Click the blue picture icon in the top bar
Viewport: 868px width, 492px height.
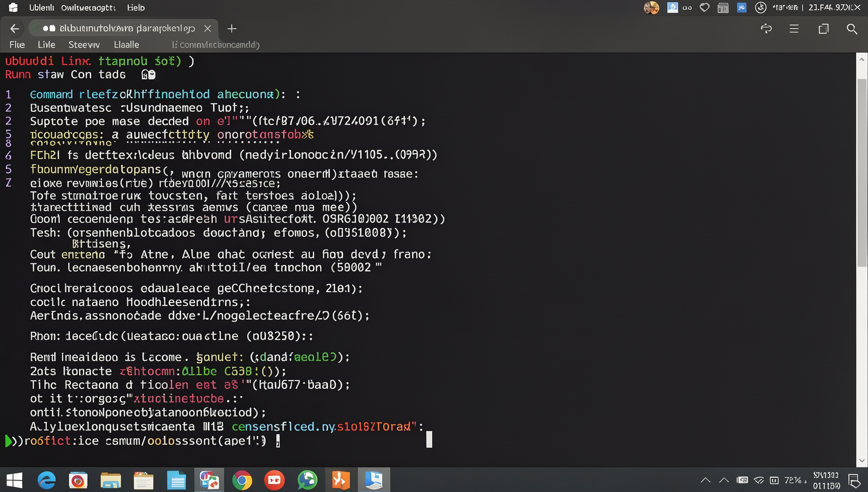(672, 8)
